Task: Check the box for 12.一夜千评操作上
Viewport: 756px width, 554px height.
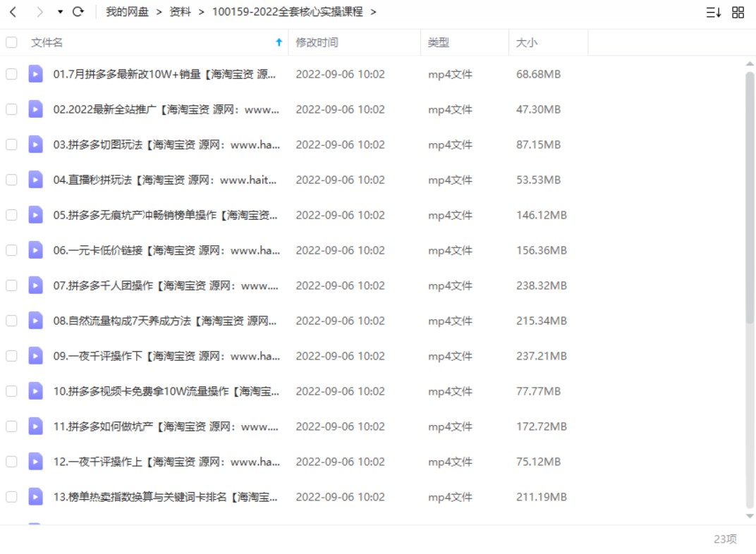Action: click(x=11, y=462)
